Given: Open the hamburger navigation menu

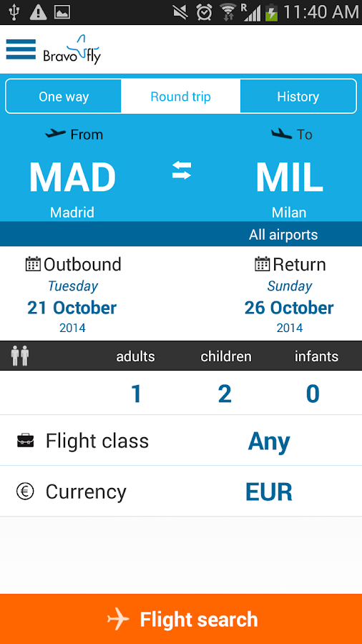Looking at the screenshot, I should coord(21,49).
